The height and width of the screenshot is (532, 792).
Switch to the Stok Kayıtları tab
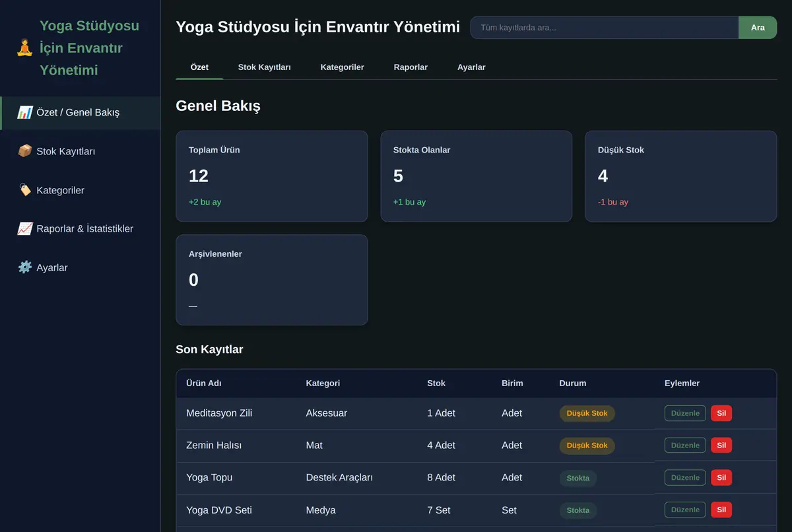point(265,67)
